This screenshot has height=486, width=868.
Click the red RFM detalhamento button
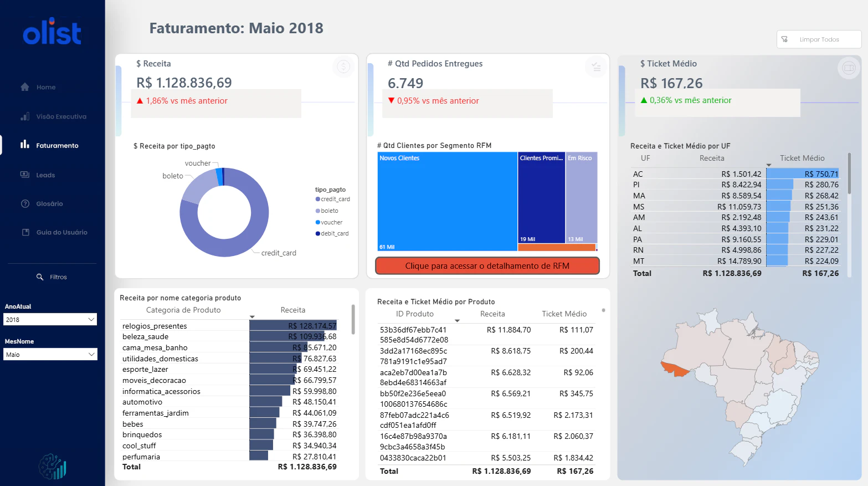tap(487, 265)
